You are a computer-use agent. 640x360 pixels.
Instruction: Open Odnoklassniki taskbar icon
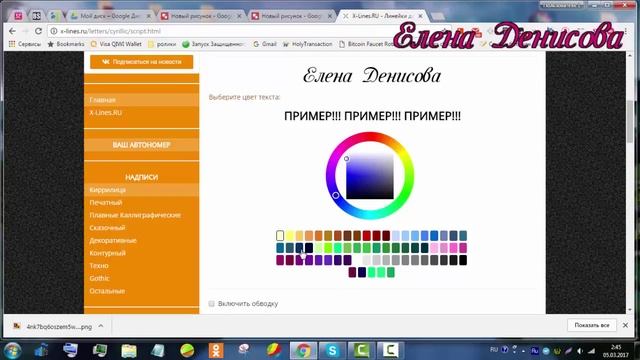tap(216, 350)
